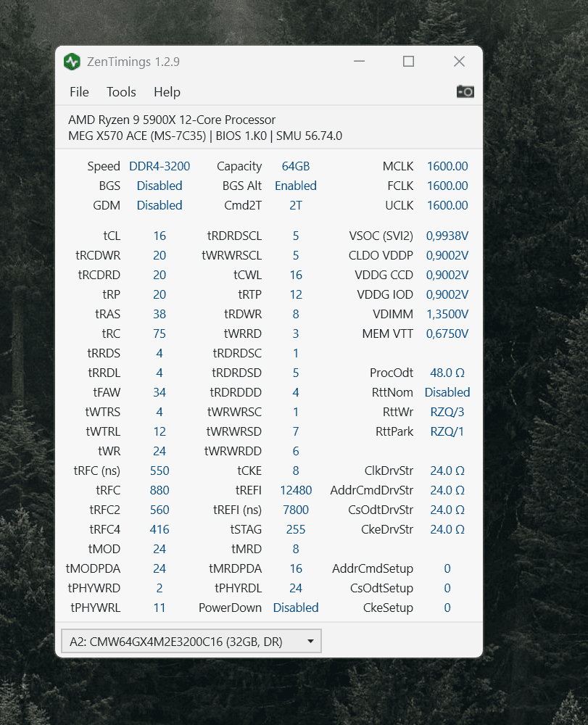Click the BGS Disabled value
Viewport: 588px width, 725px height.
coord(160,186)
